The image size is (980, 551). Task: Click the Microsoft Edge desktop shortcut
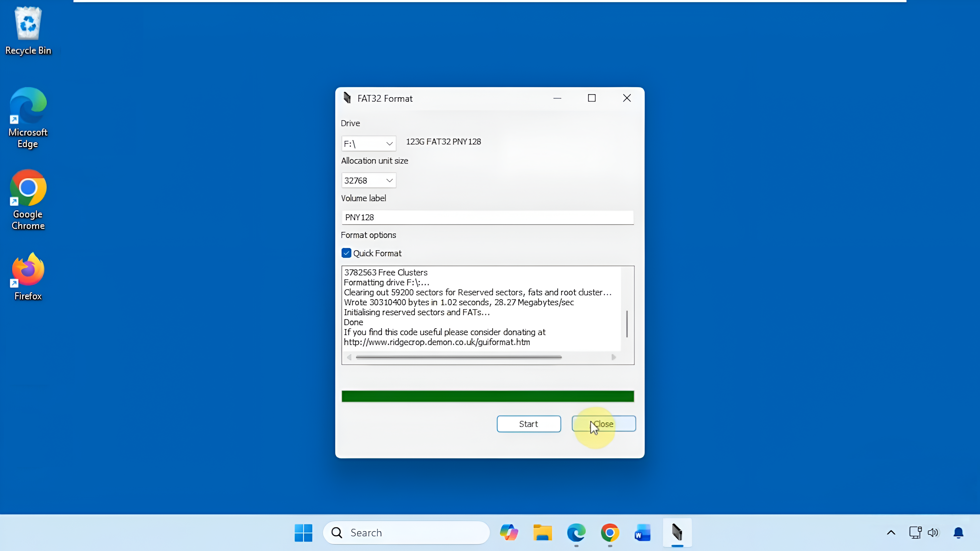coord(28,117)
